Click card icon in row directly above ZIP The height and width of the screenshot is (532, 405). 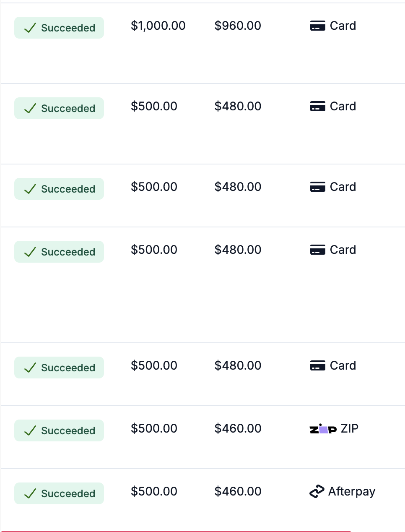coord(318,366)
